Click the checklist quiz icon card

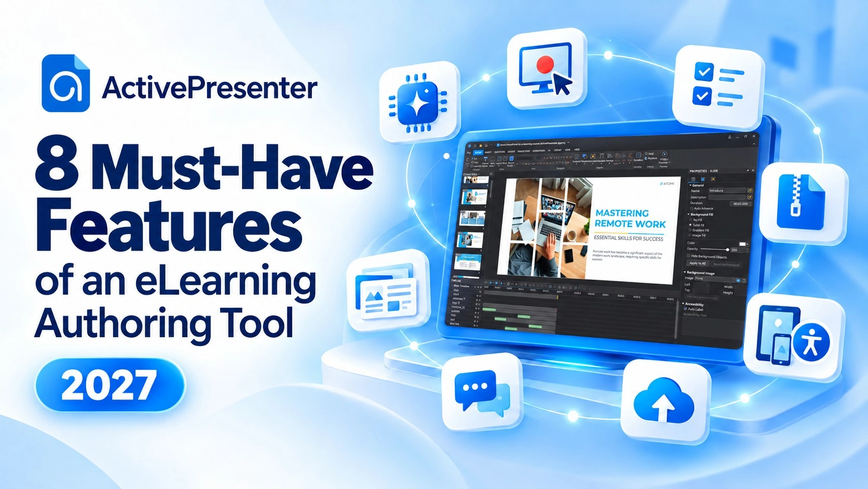[718, 86]
